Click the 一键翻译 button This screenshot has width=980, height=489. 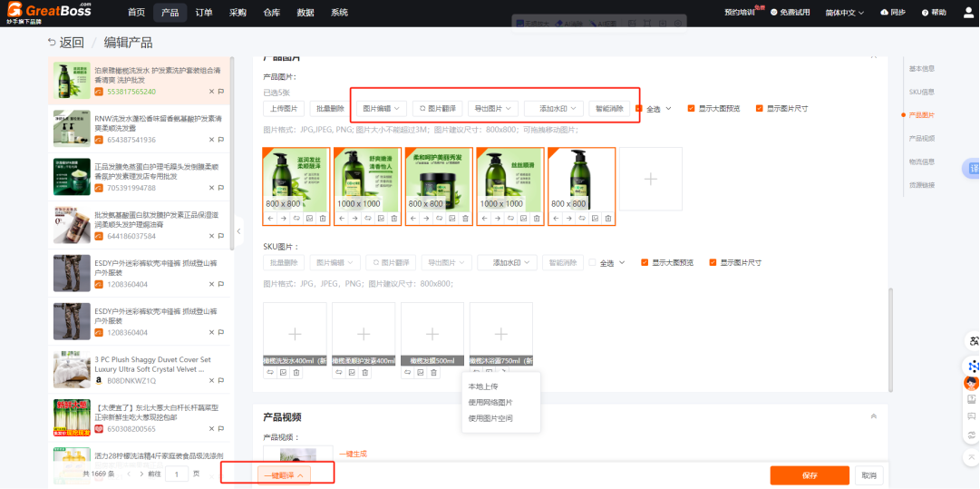[284, 474]
